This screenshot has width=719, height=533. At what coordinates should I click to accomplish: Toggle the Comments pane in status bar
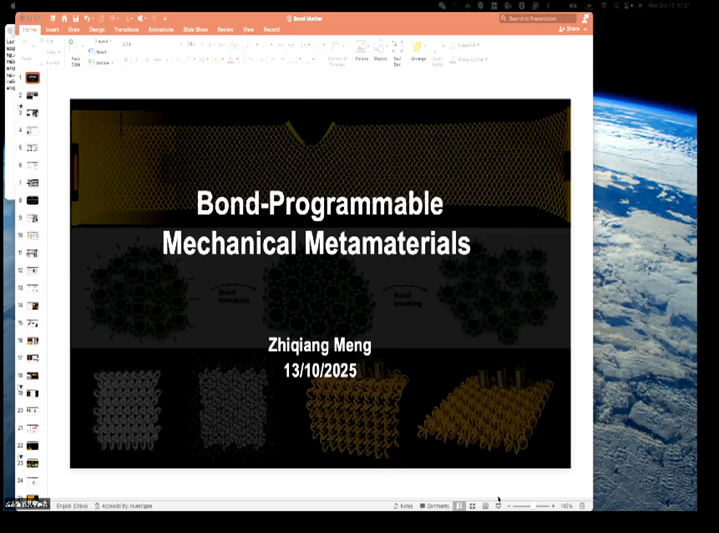[436, 506]
